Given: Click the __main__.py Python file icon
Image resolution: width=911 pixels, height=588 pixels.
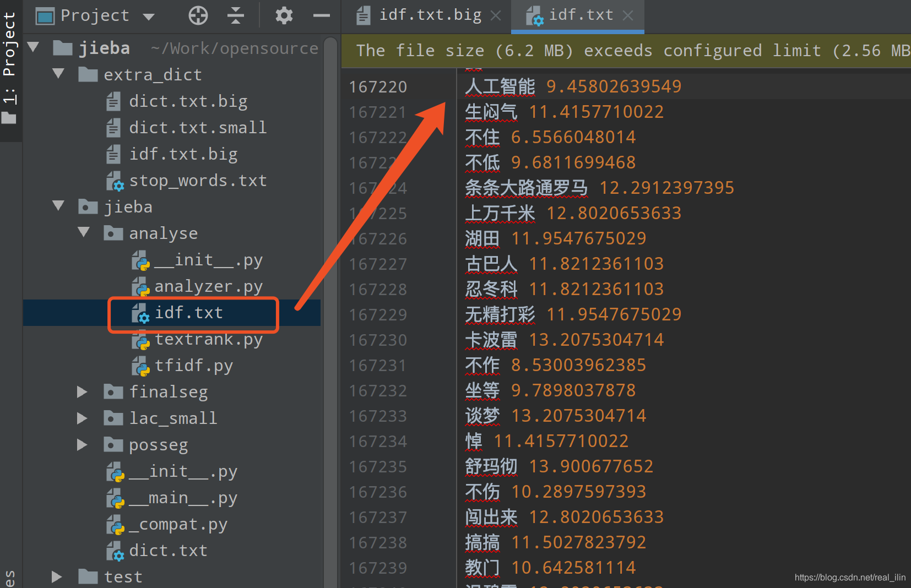Looking at the screenshot, I should (116, 498).
